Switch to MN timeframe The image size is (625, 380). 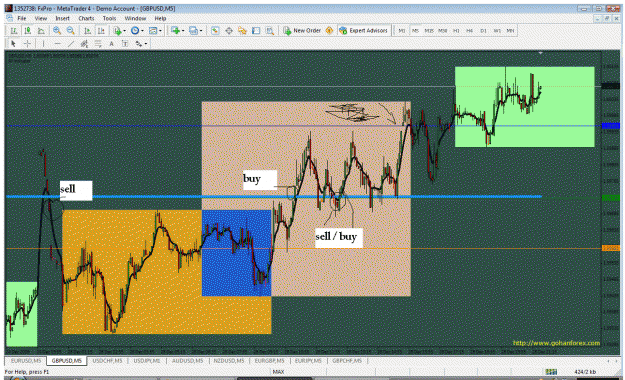tap(510, 31)
